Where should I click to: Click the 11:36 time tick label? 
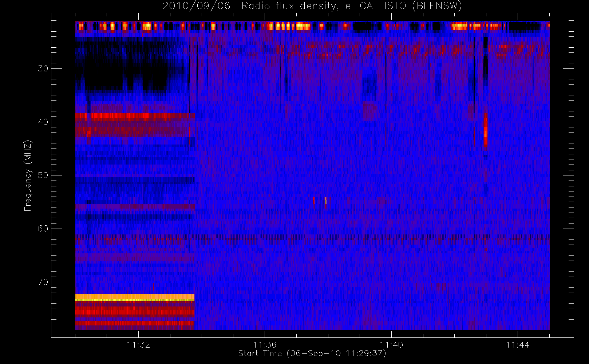265,345
